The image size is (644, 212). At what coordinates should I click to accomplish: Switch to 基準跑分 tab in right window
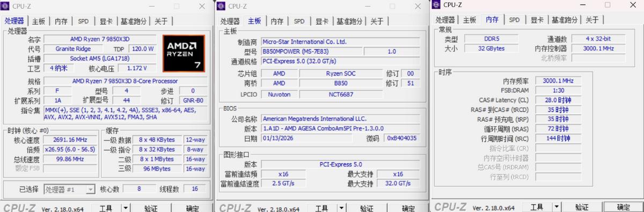tap(565, 20)
